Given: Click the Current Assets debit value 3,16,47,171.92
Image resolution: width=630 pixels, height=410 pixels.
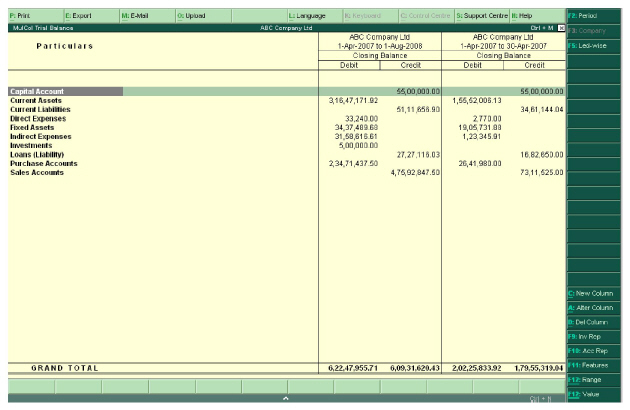Looking at the screenshot, I should pyautogui.click(x=353, y=100).
